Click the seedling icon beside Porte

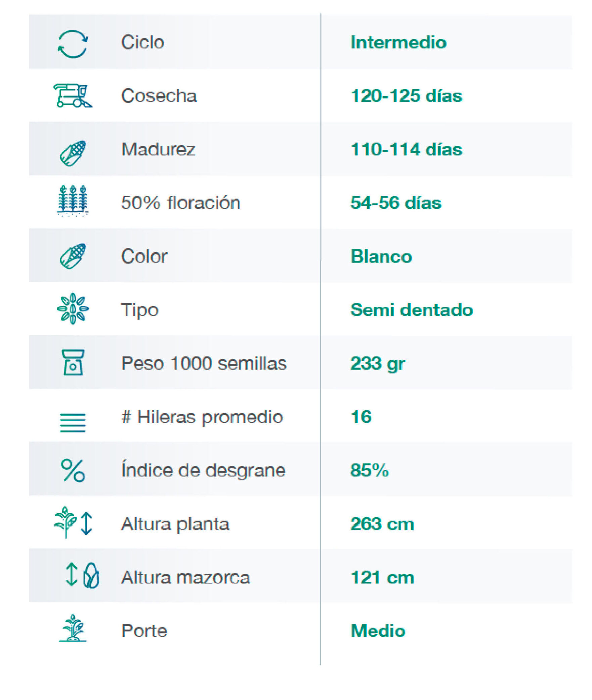(73, 627)
